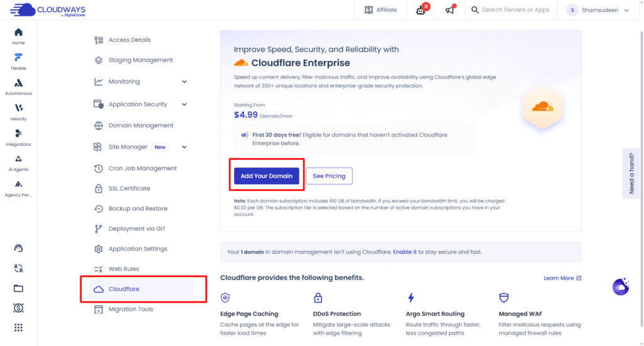Select the Velocity sidebar icon
This screenshot has width=644, height=346.
coord(18,113)
